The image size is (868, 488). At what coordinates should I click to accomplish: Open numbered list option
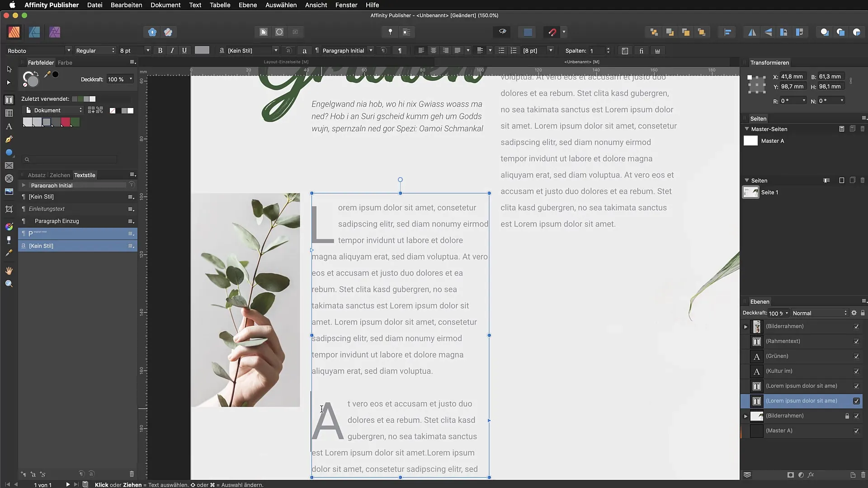click(x=514, y=51)
